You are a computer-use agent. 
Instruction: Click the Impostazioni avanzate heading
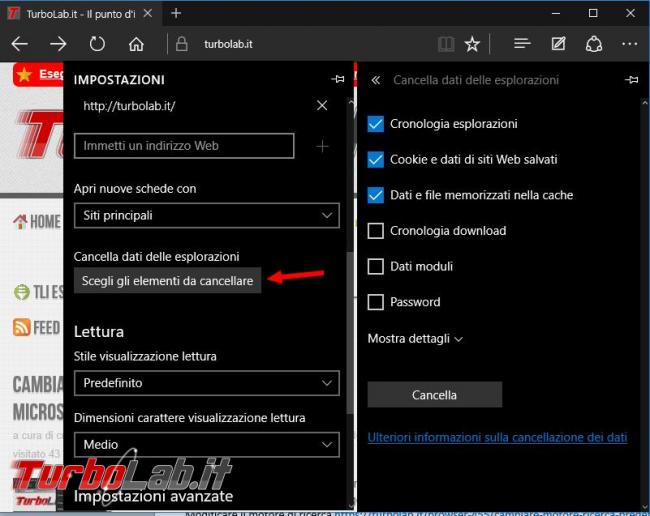[153, 496]
